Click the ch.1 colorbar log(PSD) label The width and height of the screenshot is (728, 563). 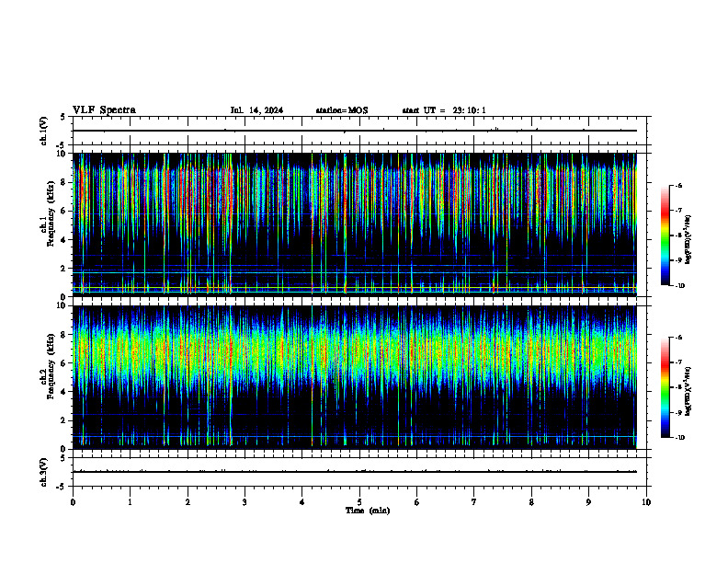point(688,240)
